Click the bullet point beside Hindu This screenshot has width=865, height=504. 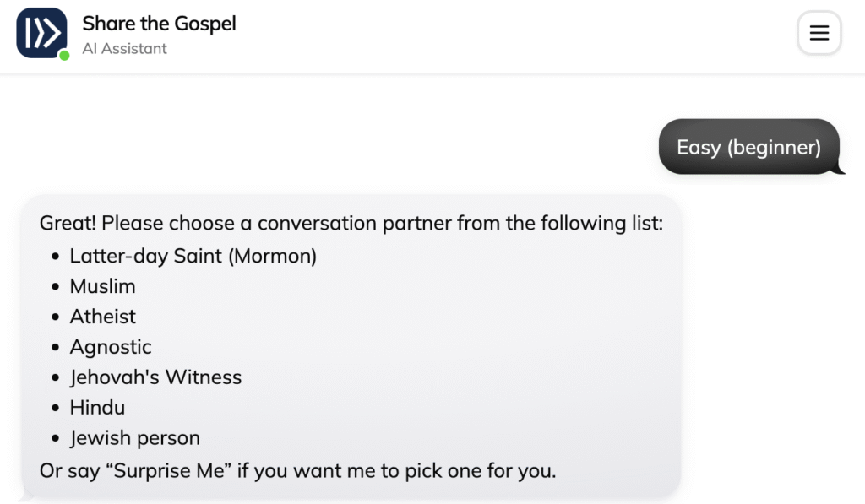pos(56,409)
